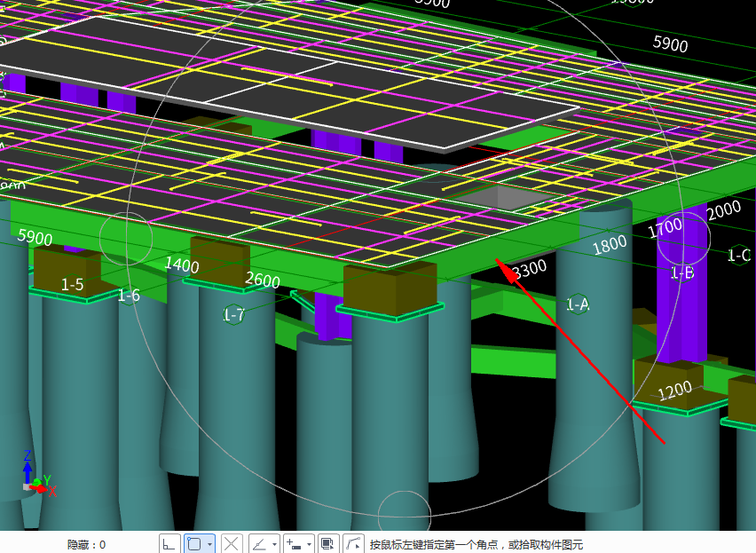This screenshot has height=553, width=756.
Task: Select axis bubble 1-7
Action: (x=234, y=315)
